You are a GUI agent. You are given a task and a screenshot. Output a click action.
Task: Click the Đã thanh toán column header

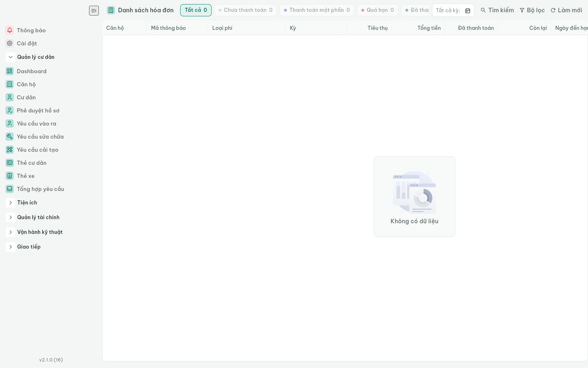tap(472, 28)
